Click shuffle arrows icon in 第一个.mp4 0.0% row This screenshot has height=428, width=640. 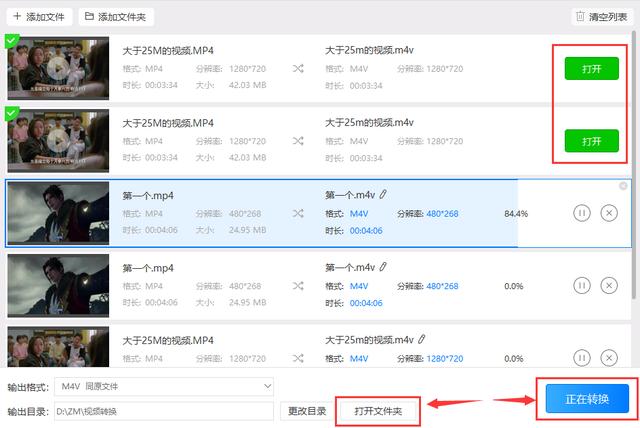[298, 286]
